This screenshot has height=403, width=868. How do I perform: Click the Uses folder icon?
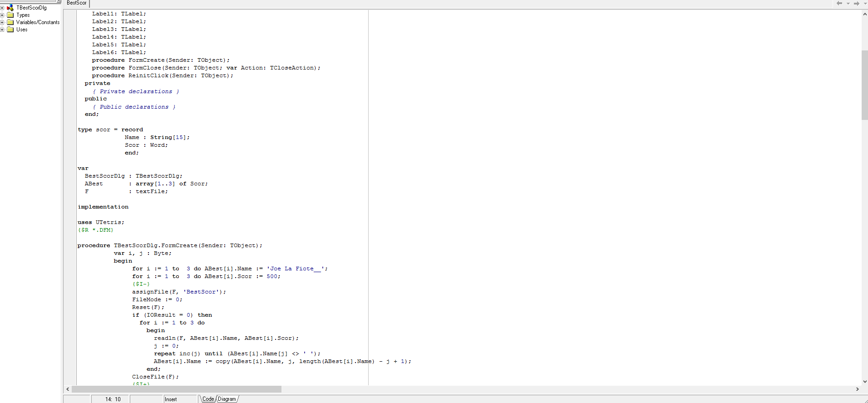click(10, 30)
